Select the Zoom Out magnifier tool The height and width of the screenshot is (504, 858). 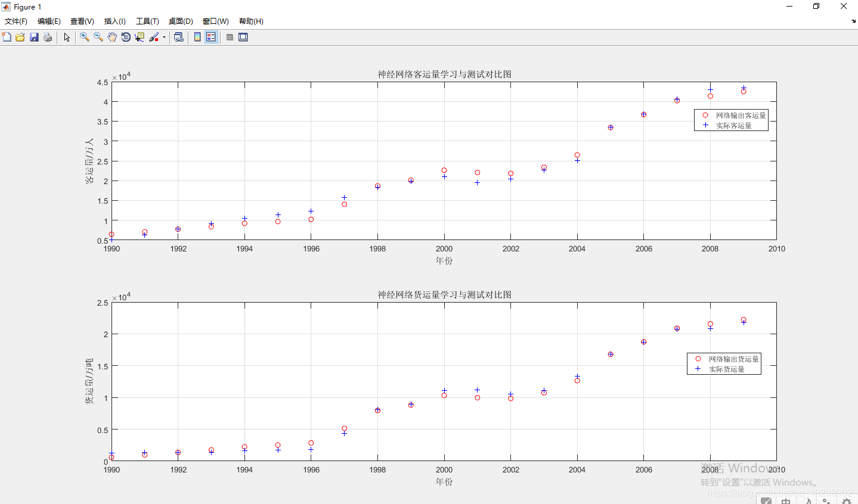click(98, 37)
